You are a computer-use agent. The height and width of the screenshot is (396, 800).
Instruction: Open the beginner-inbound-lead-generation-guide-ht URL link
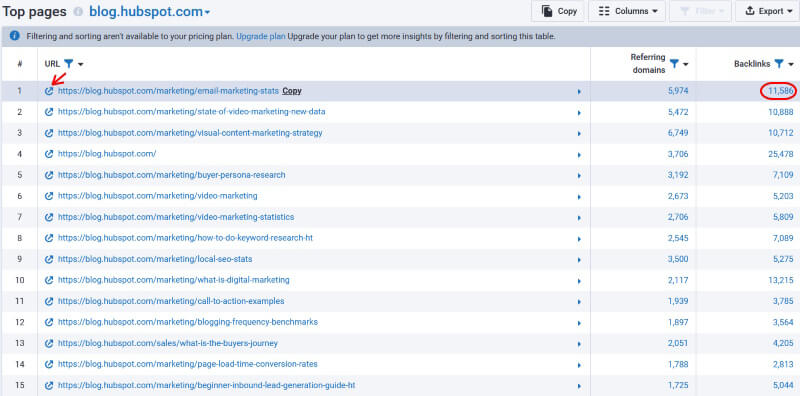click(x=206, y=385)
